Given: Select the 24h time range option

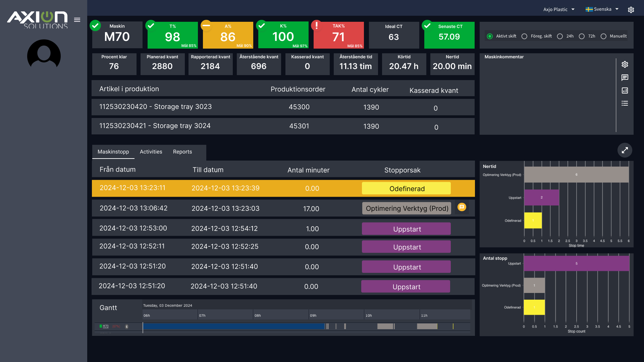Looking at the screenshot, I should pos(560,36).
